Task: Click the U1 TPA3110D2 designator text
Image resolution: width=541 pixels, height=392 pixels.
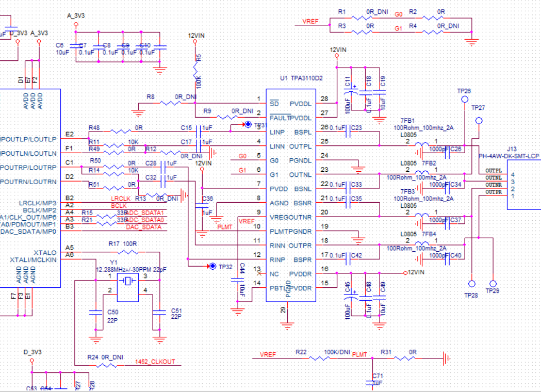Action: (x=301, y=78)
